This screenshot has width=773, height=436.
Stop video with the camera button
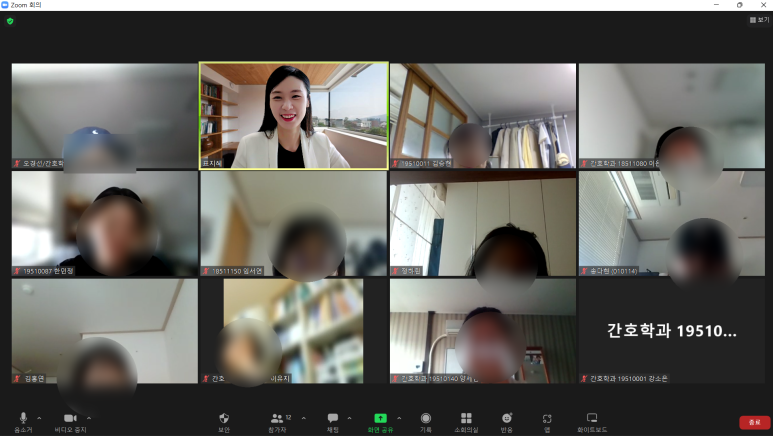pyautogui.click(x=70, y=418)
